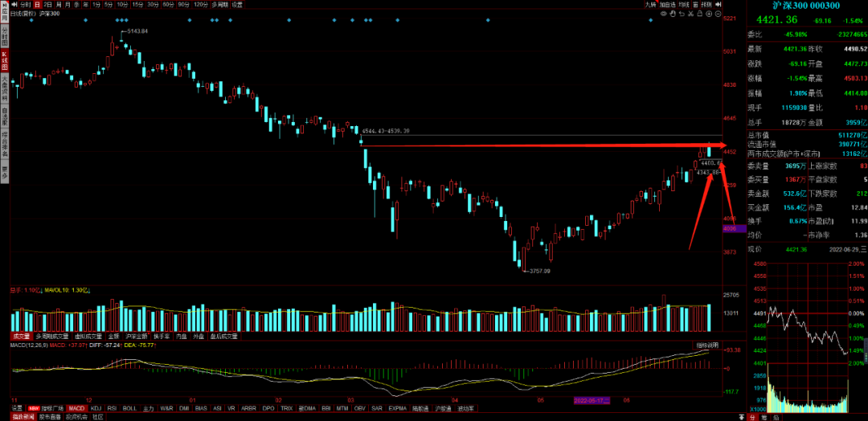Select the 内盘 tab
This screenshot has width=868, height=421.
pos(182,336)
